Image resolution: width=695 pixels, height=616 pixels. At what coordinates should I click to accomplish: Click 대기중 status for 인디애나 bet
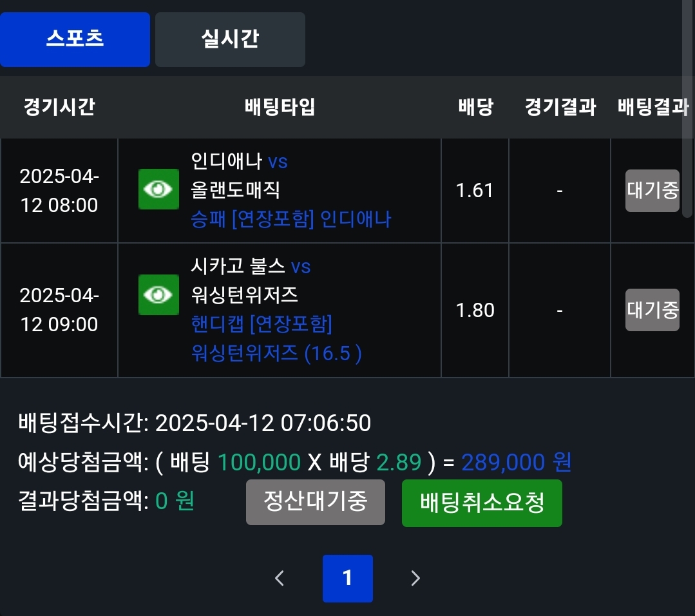coord(652,191)
